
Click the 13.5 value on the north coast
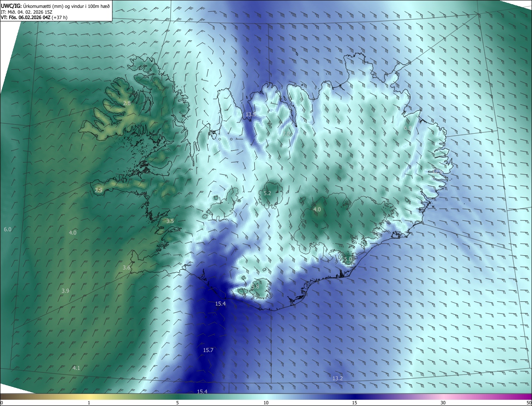251,115
